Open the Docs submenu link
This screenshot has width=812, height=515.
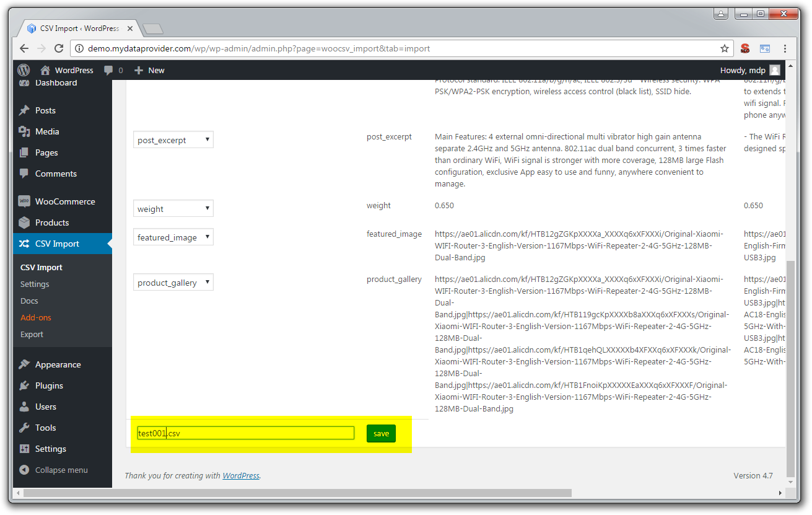click(29, 301)
